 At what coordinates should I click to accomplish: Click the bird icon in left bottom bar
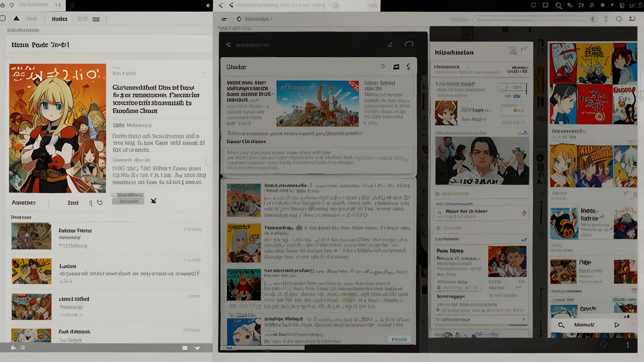pyautogui.click(x=197, y=347)
